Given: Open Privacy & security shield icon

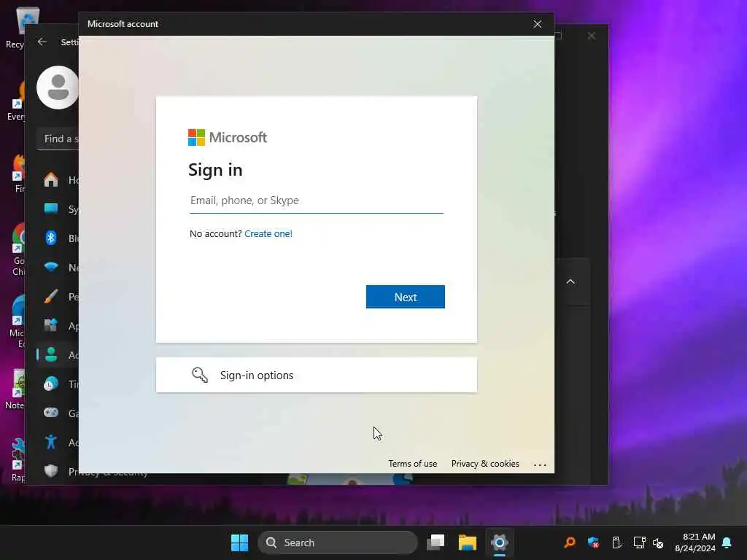Looking at the screenshot, I should 51,472.
